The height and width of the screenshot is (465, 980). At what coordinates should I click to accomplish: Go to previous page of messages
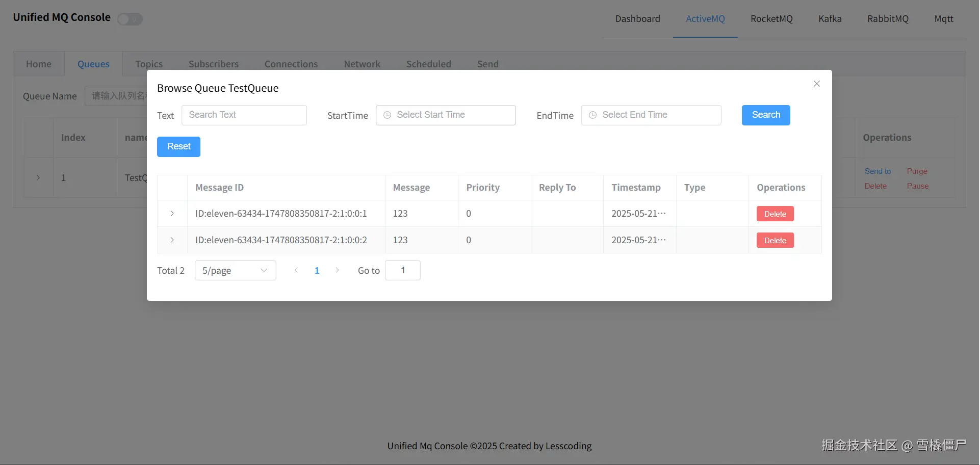[296, 270]
